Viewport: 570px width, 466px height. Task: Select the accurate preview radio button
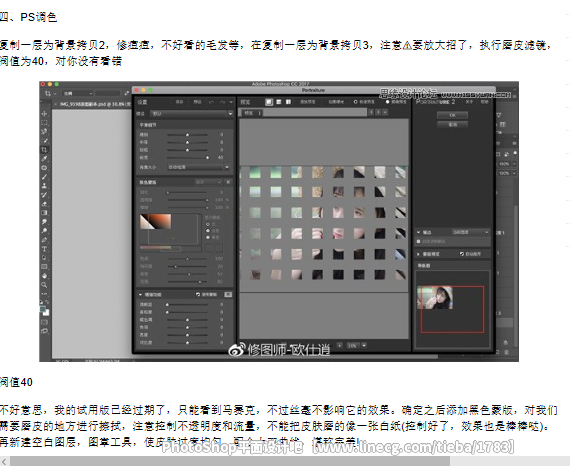click(x=388, y=102)
